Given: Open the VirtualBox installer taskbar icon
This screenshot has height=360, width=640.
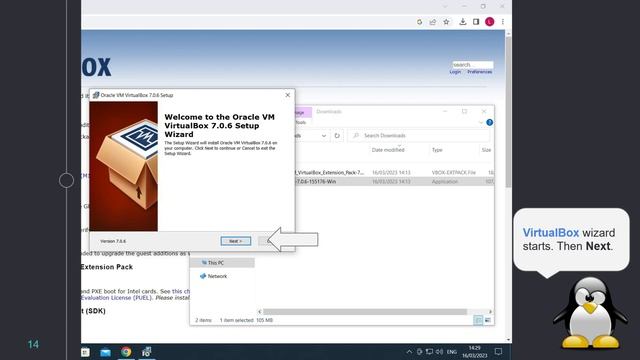Looking at the screenshot, I should [147, 352].
